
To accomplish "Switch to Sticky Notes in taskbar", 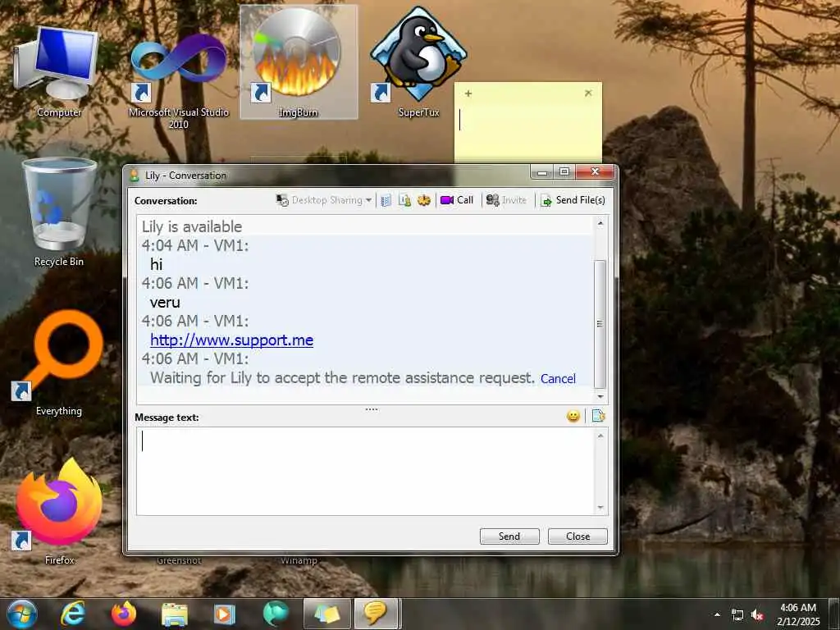I will tap(326, 614).
